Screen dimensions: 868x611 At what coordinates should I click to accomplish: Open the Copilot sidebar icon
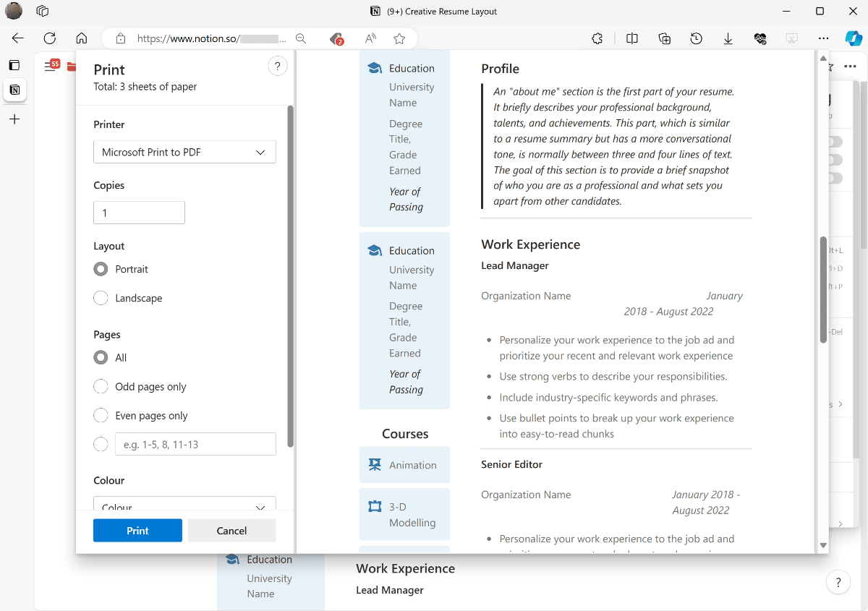click(854, 38)
